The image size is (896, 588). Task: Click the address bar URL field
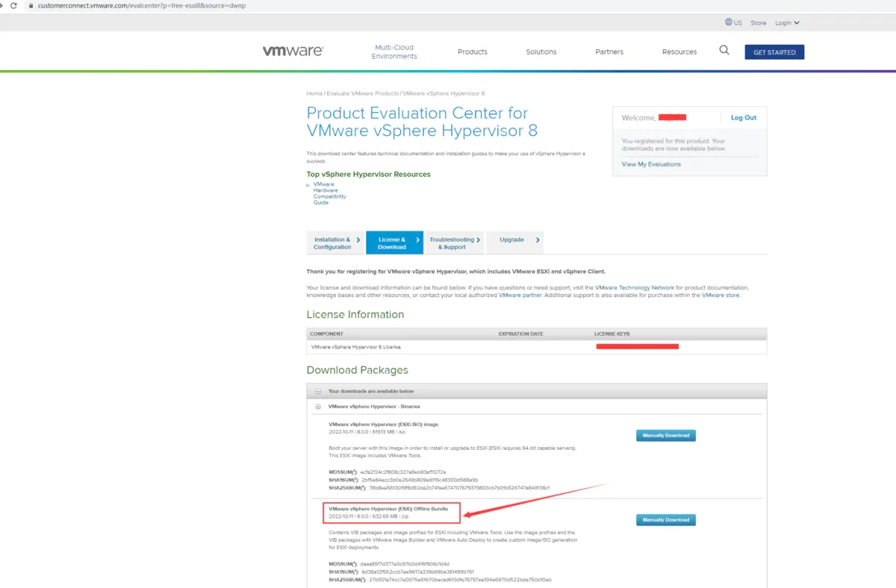click(142, 5)
